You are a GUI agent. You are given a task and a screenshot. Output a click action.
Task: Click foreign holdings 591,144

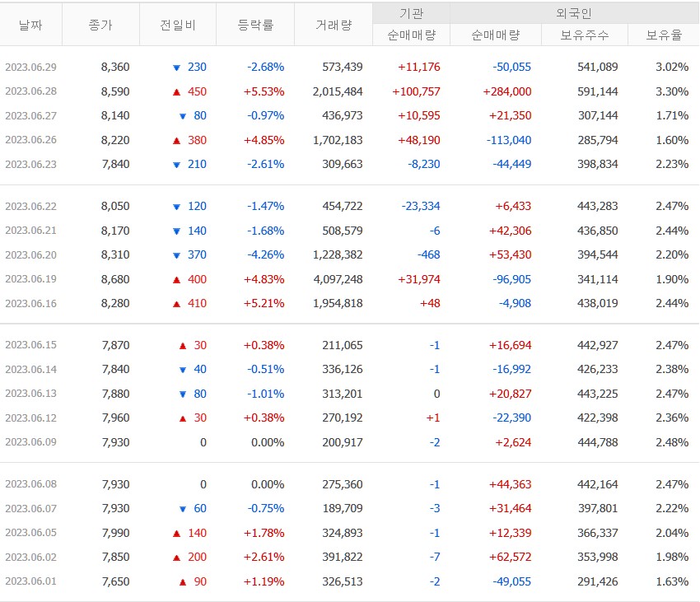click(x=598, y=91)
